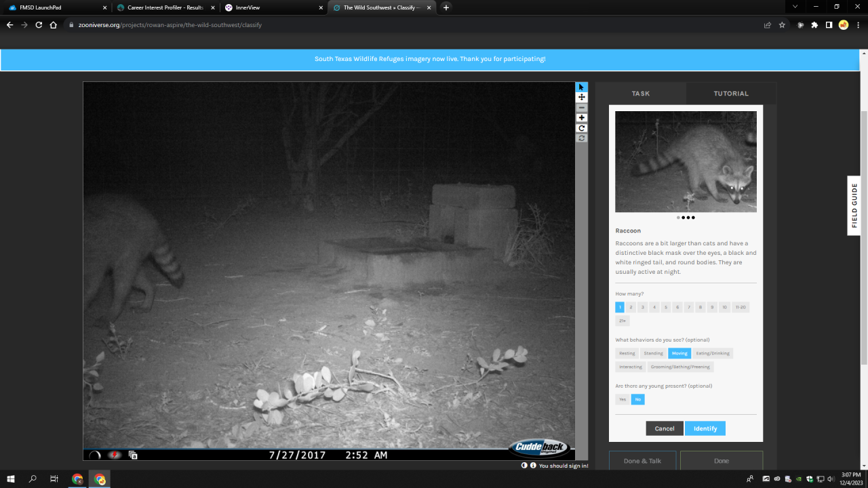Click Cancel in raccoon panel
Image resolution: width=868 pixels, height=488 pixels.
coord(665,428)
